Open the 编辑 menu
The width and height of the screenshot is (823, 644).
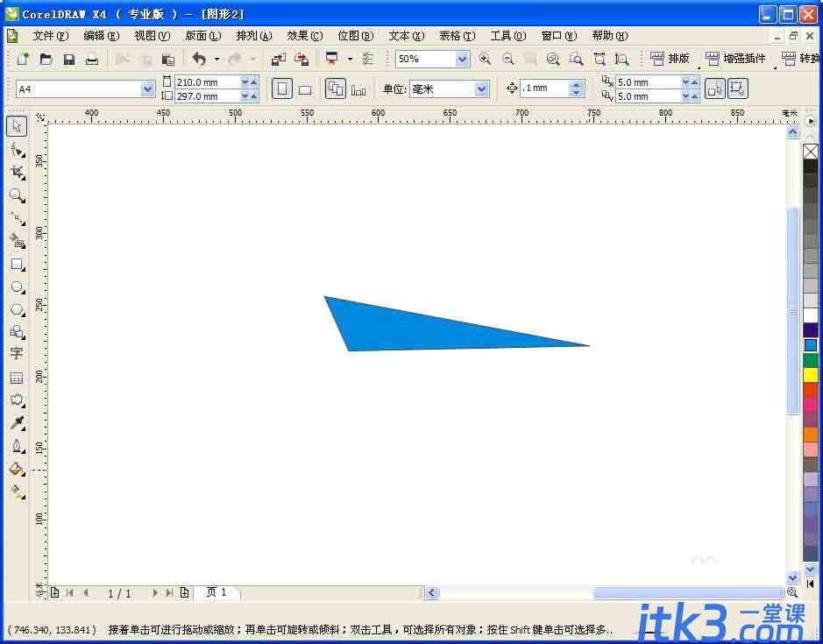tap(102, 36)
